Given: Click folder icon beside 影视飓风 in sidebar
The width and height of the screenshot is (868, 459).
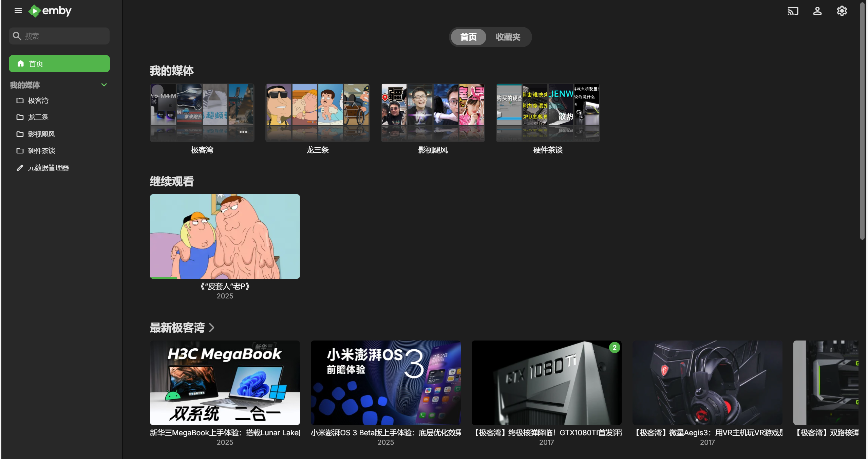Looking at the screenshot, I should coord(20,134).
